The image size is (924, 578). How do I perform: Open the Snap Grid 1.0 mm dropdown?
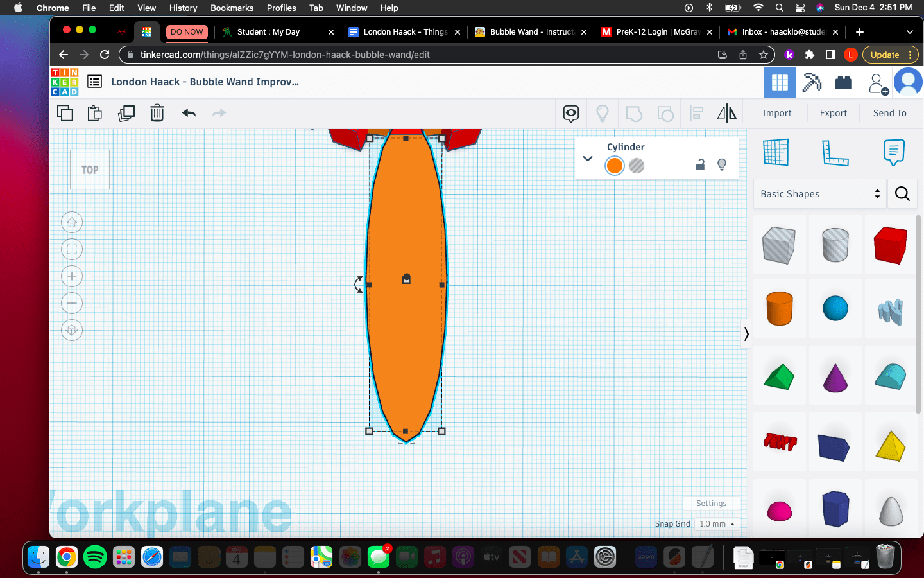tap(717, 524)
